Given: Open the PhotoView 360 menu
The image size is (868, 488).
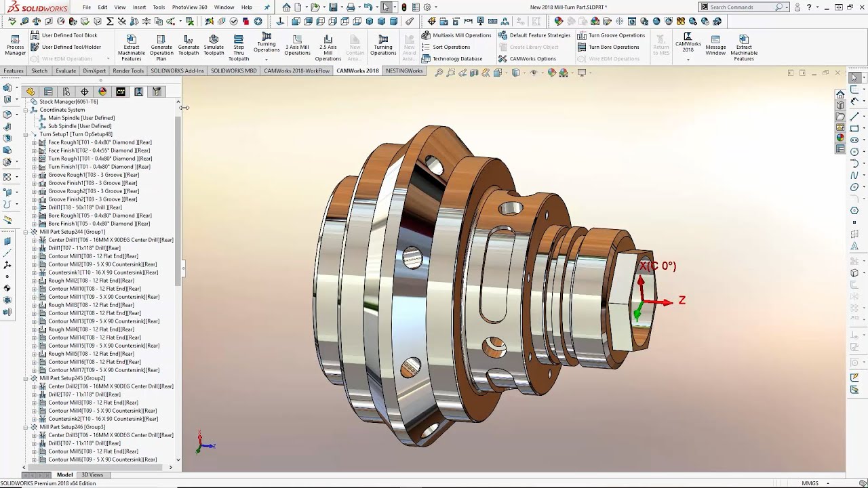Looking at the screenshot, I should tap(189, 7).
